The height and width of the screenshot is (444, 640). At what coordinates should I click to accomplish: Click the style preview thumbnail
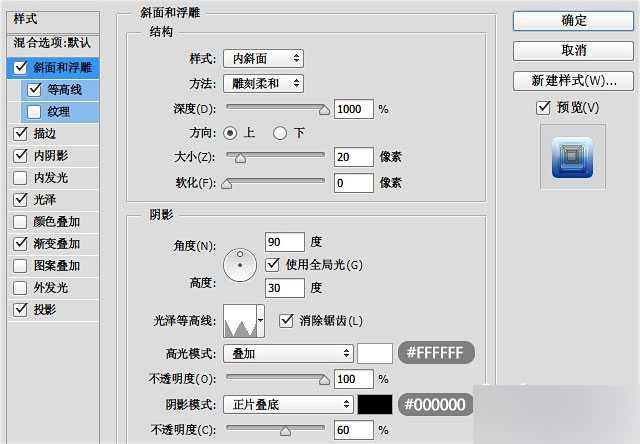point(573,156)
